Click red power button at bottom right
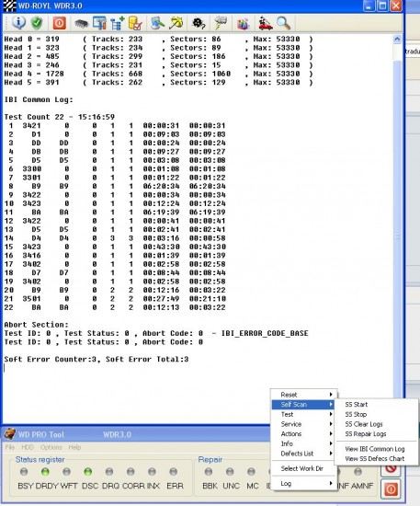The height and width of the screenshot is (506, 420). click(x=391, y=489)
